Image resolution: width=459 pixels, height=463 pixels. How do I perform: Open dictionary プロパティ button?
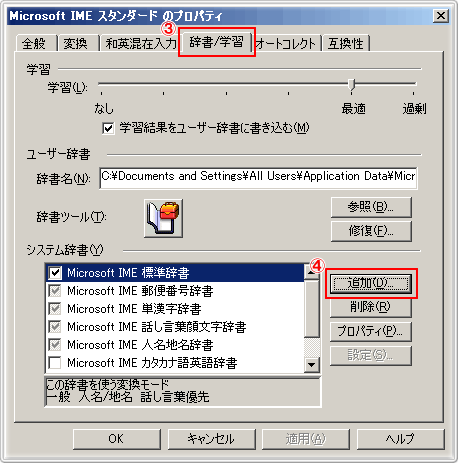[371, 331]
